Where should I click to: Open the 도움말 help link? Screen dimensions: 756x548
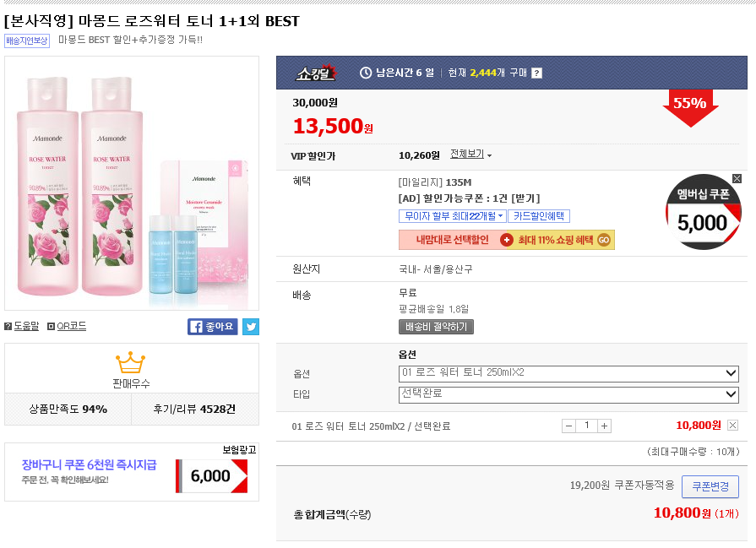(22, 326)
